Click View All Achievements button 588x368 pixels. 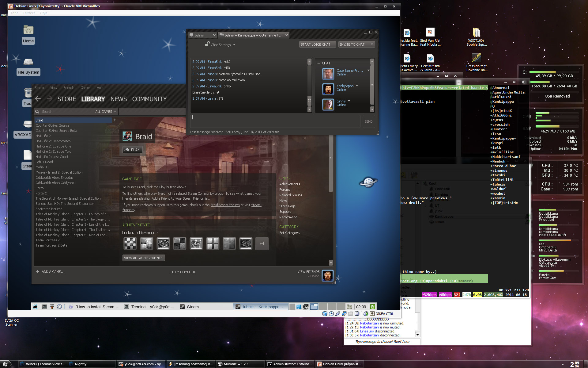[x=143, y=258]
